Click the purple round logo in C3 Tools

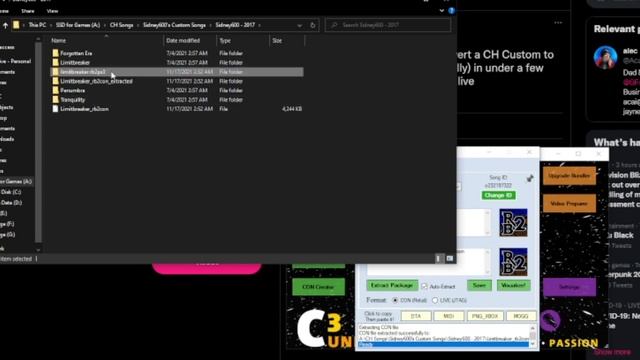coord(550,319)
